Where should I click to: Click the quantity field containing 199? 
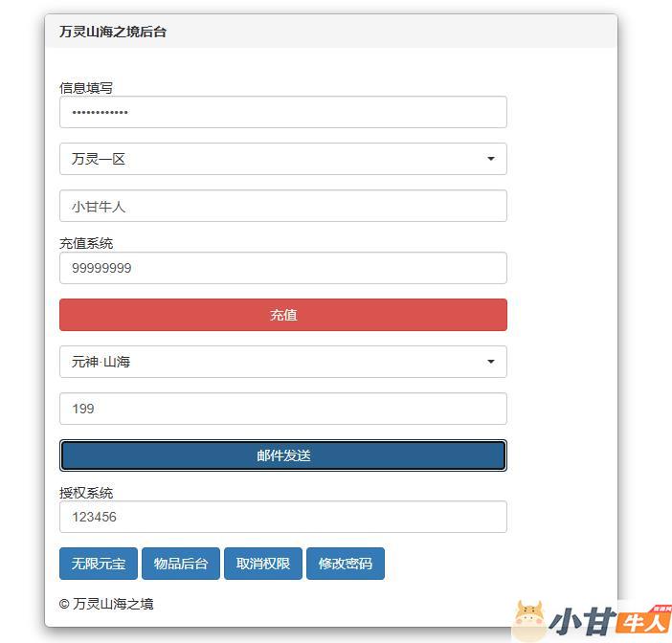point(282,409)
